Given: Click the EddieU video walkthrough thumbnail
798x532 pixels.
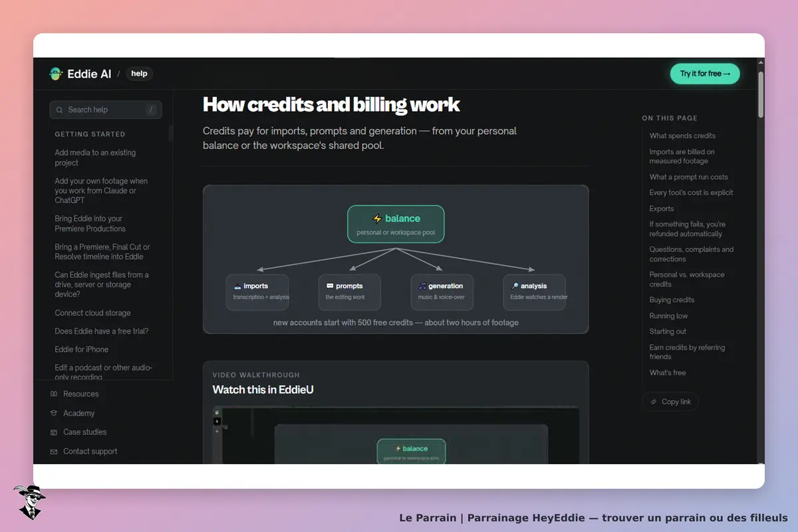Looking at the screenshot, I should point(396,435).
